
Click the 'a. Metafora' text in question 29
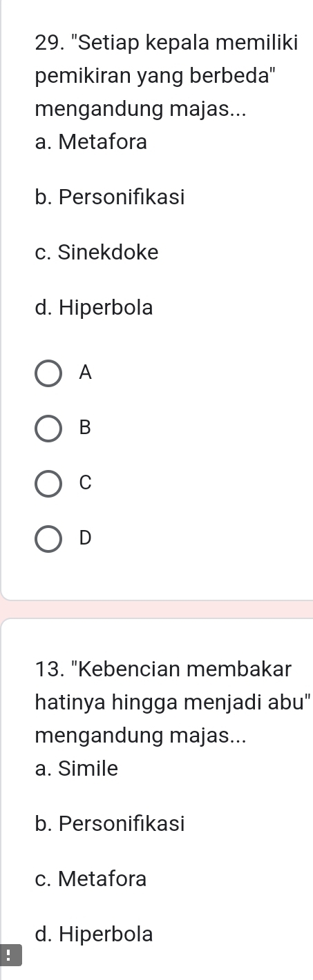coord(91,143)
